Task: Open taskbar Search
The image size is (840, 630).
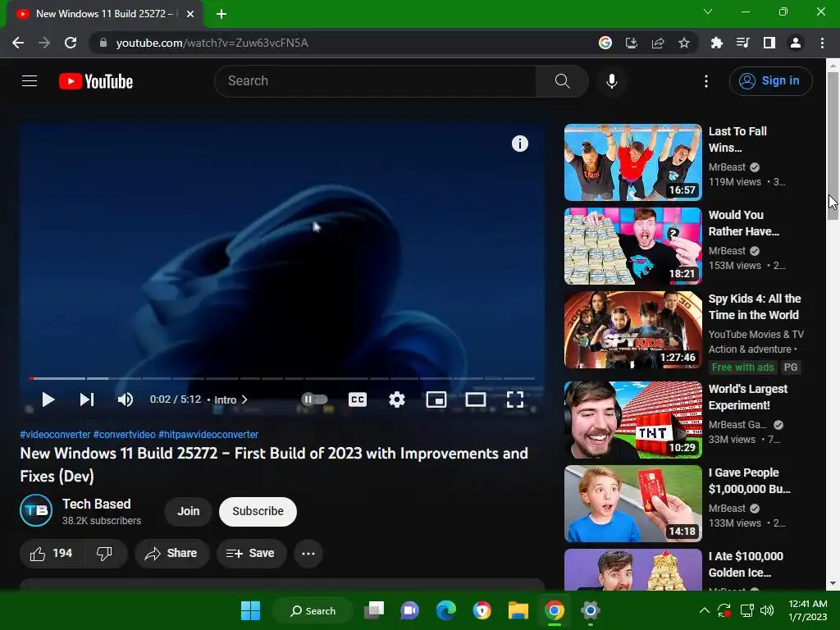Action: point(313,610)
